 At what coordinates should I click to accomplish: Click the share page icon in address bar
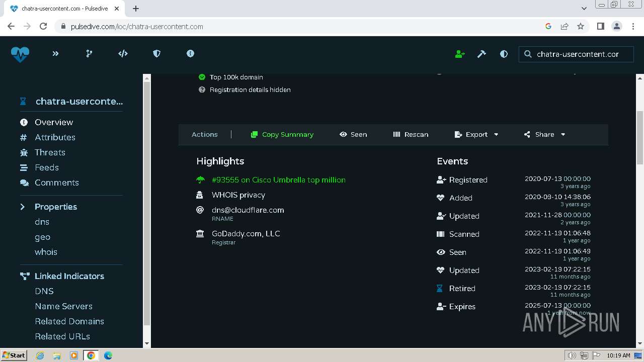tap(565, 26)
